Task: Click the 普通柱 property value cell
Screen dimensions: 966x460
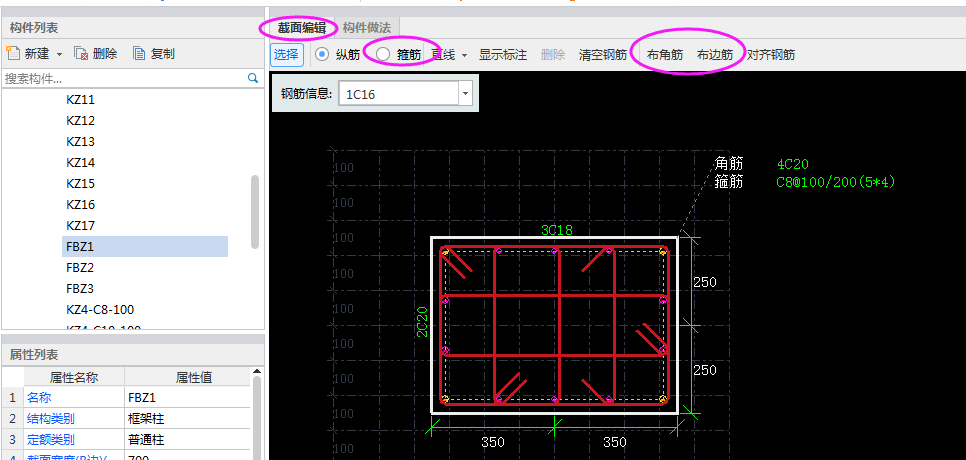Action: click(x=187, y=440)
